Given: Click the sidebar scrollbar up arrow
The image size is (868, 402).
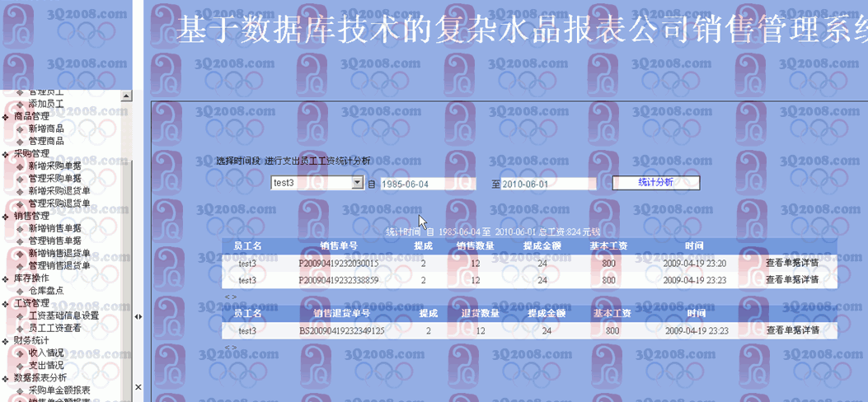Looking at the screenshot, I should point(126,96).
